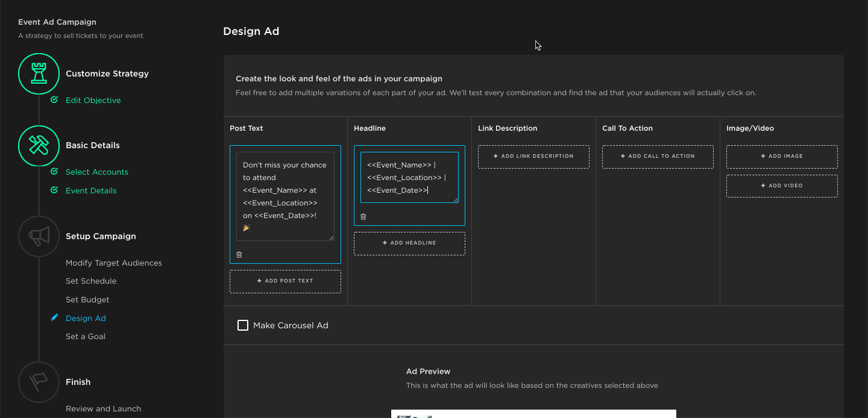Enable the Make Carousel Ad checkbox
This screenshot has height=418, width=868.
pos(243,325)
